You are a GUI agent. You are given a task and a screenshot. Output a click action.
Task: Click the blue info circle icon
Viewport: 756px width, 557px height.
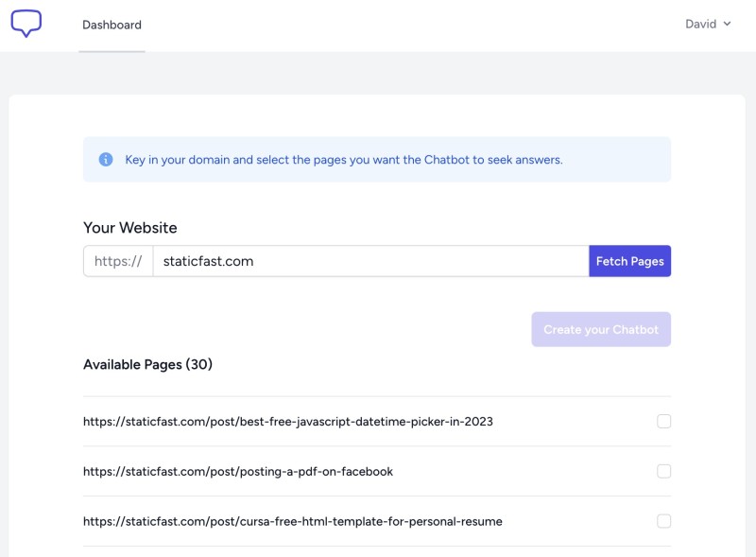106,159
